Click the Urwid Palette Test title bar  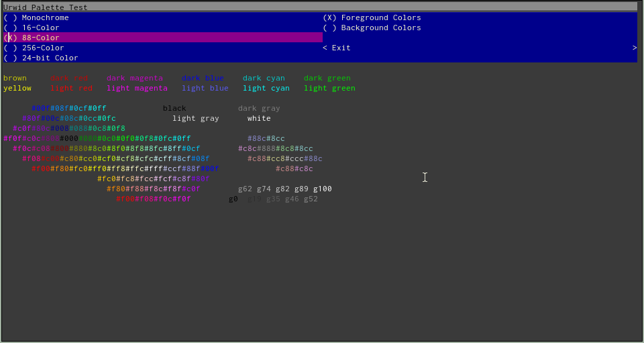pyautogui.click(x=45, y=7)
